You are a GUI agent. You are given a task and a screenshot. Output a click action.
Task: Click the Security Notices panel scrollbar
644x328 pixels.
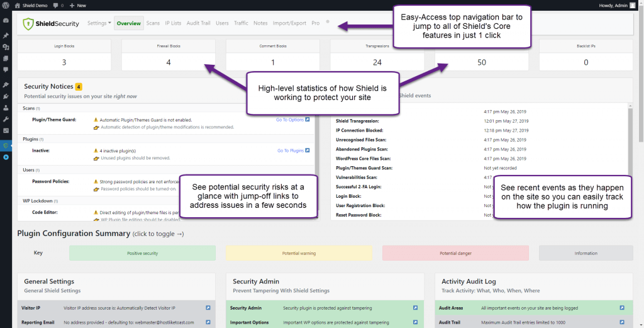[x=313, y=164]
